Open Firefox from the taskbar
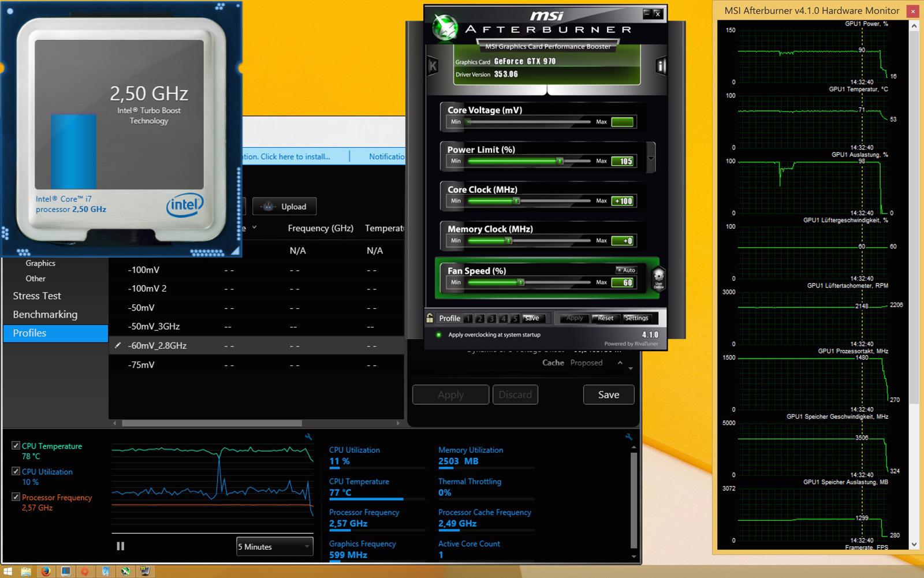The height and width of the screenshot is (578, 924). tap(46, 571)
